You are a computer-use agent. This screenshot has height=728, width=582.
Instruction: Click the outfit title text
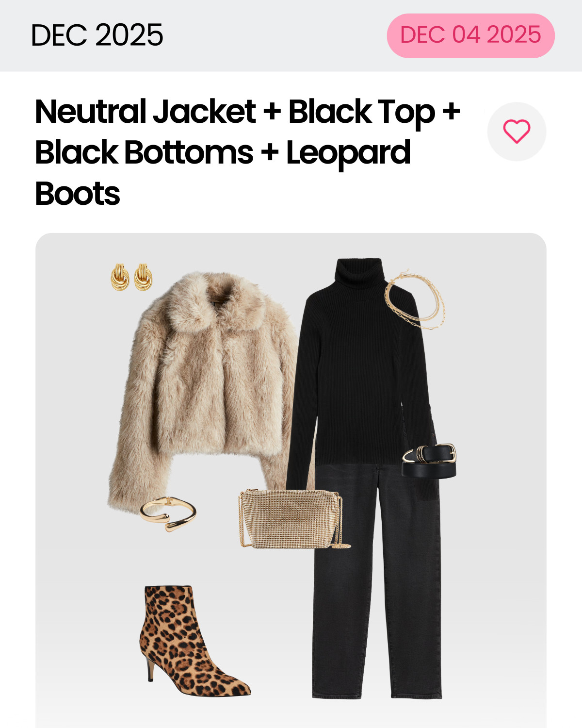coord(247,152)
